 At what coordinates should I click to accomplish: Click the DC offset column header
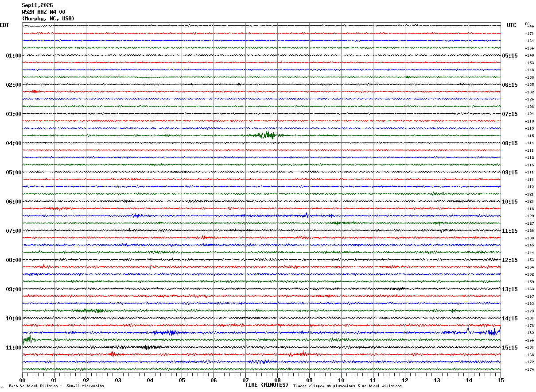527,24
